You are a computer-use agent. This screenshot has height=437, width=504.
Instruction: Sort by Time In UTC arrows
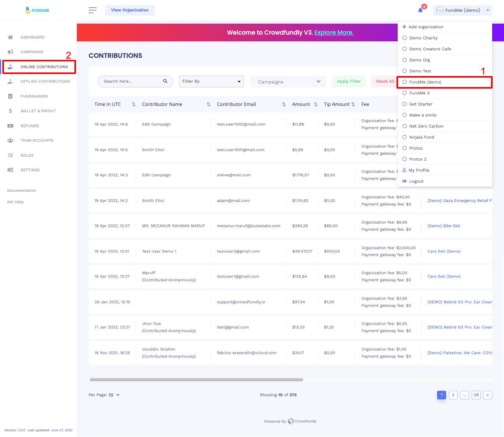click(133, 104)
